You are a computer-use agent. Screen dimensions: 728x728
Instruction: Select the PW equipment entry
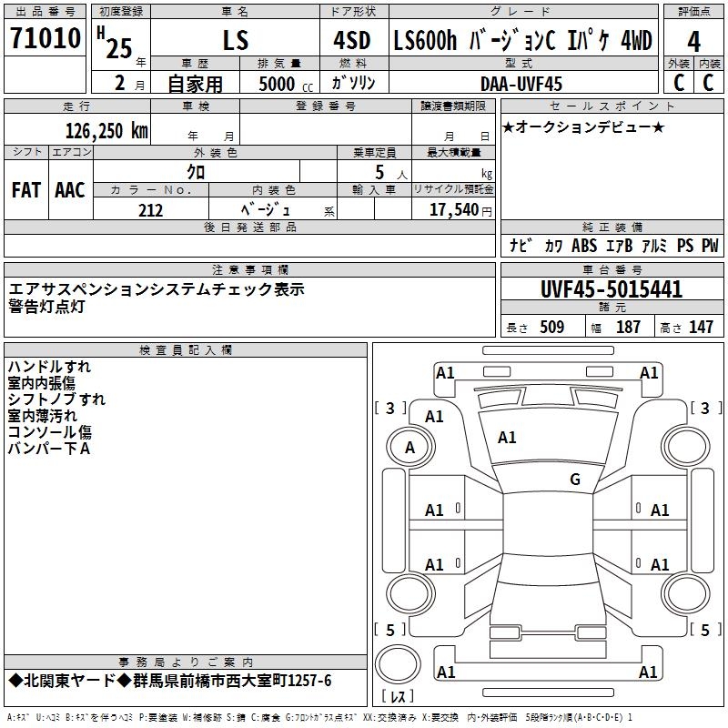click(710, 245)
